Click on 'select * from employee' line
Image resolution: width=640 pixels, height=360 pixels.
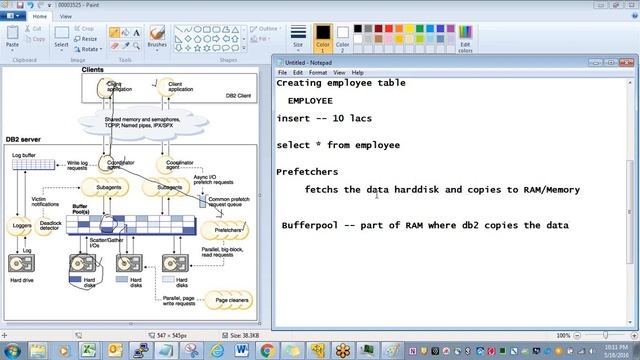click(x=338, y=145)
